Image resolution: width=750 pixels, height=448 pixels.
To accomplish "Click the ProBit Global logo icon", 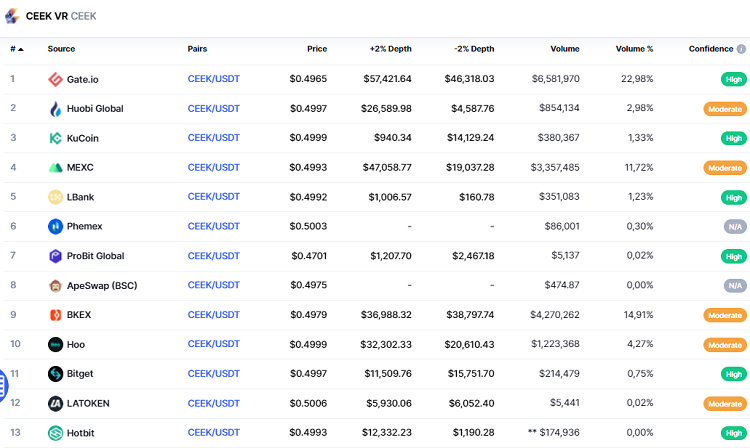I will coord(56,256).
